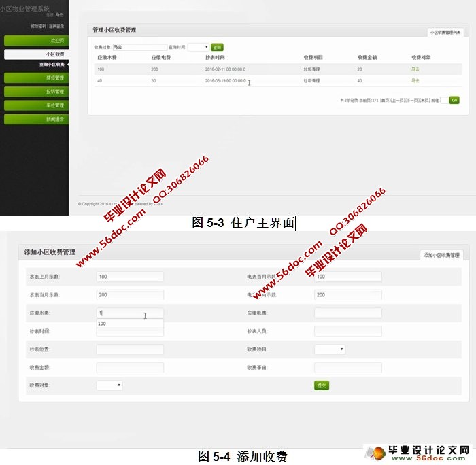Focus the 收费事由 input field
Screen dimensions: 476x465
click(x=348, y=367)
